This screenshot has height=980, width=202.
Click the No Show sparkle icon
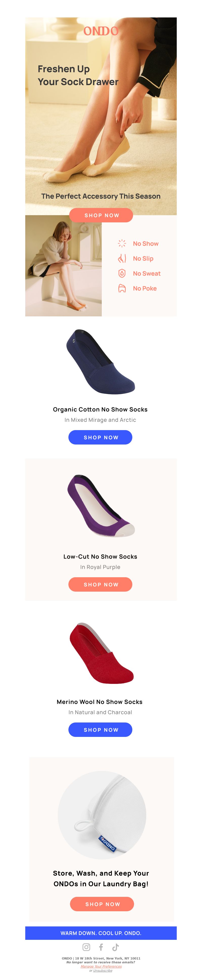[122, 243]
